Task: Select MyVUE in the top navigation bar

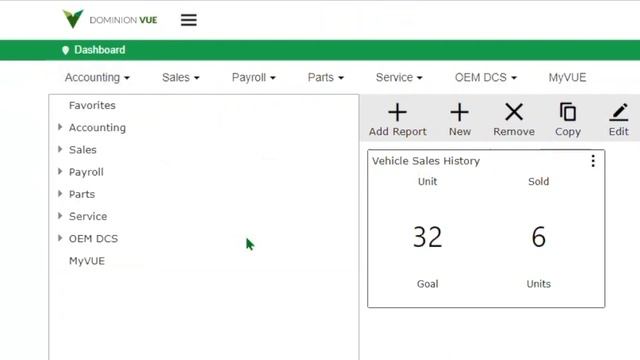Action: [x=567, y=78]
